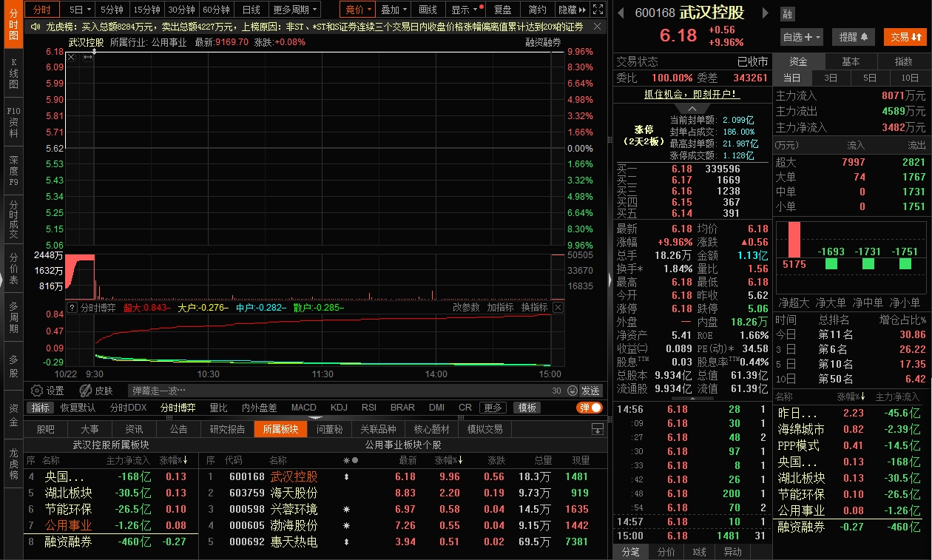
Task: Click 更多 indicators button
Action: pyautogui.click(x=493, y=408)
